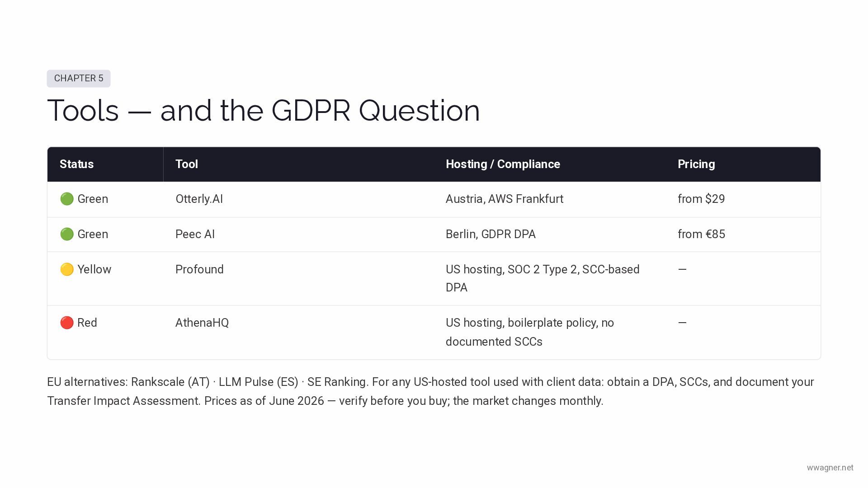868x488 pixels.
Task: Click 'Berlin, GDPR DPA' hosting cell
Action: point(491,234)
